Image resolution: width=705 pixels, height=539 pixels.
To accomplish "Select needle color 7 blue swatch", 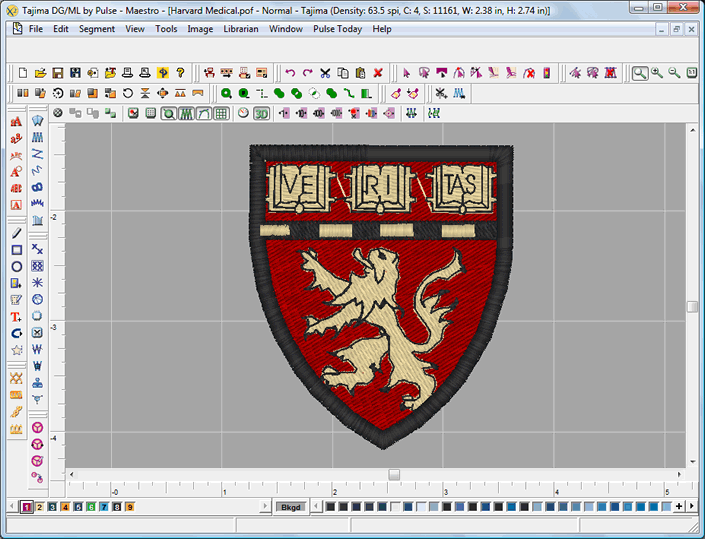I will (x=104, y=507).
